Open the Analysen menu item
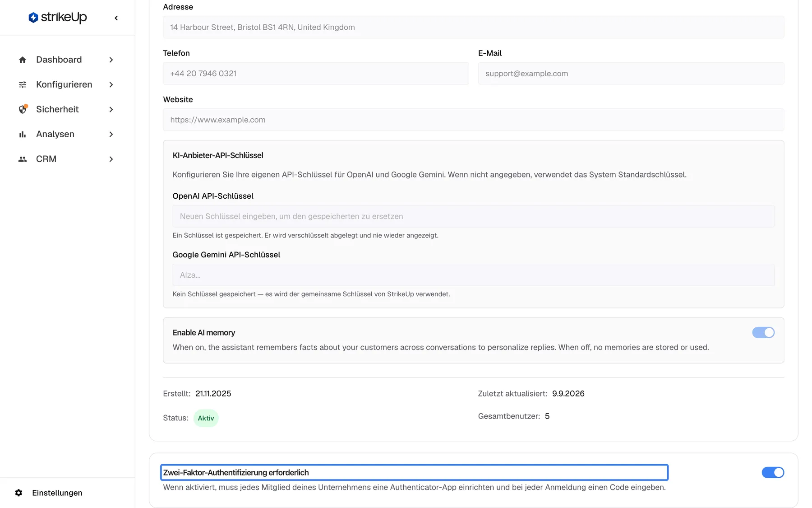812x508 pixels. (67, 134)
